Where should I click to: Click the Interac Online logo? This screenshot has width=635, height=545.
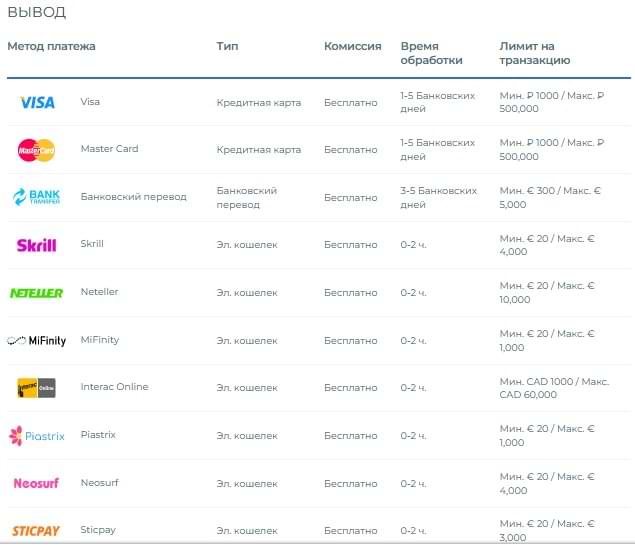pos(36,388)
